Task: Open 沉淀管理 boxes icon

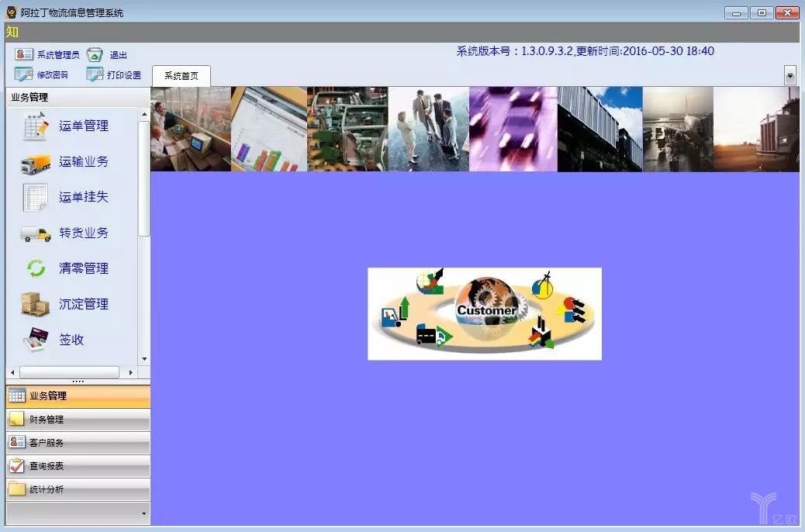Action: point(36,304)
